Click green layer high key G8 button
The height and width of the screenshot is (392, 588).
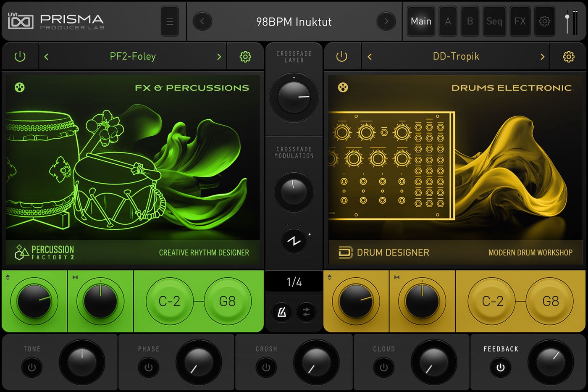(228, 301)
